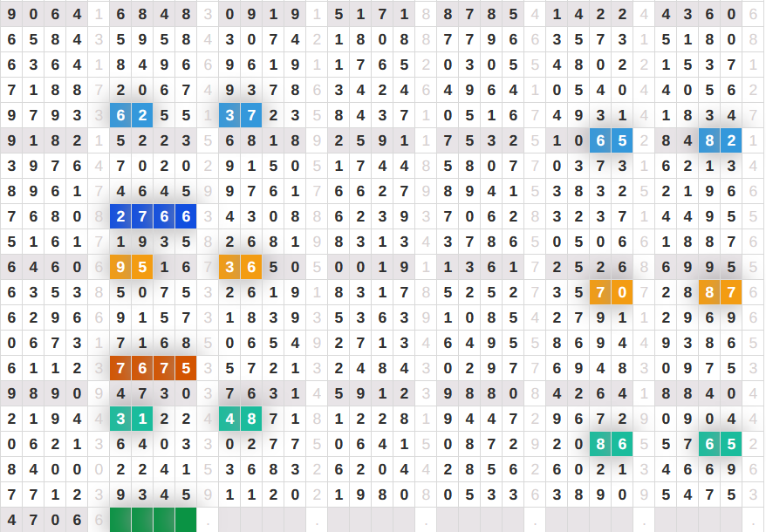This screenshot has height=532, width=766.
Task: Click the last green empty cell in bottom row
Action: (x=186, y=521)
